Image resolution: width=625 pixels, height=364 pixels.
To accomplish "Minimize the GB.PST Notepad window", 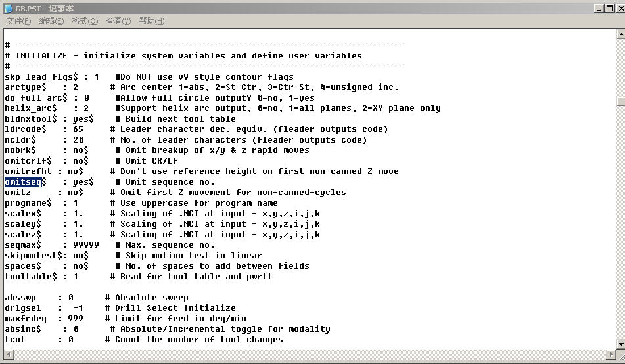I will [599, 9].
